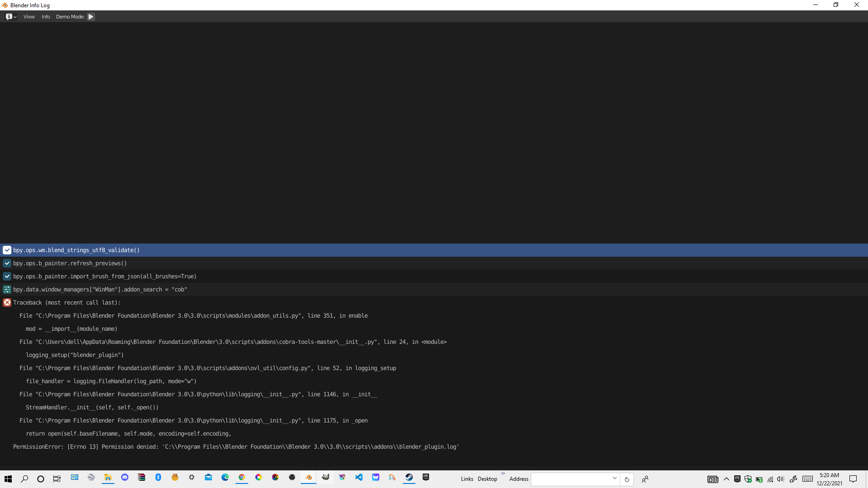Open the Info menu

(45, 16)
